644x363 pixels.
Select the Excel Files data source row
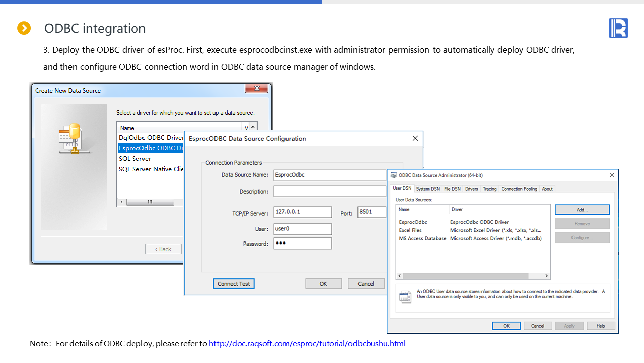tap(410, 230)
